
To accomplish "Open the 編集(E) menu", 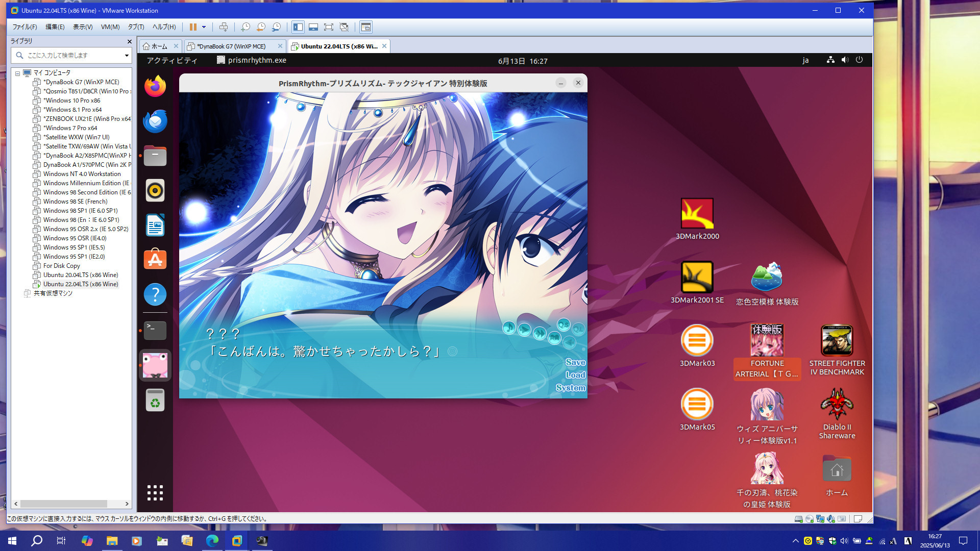I will (55, 27).
